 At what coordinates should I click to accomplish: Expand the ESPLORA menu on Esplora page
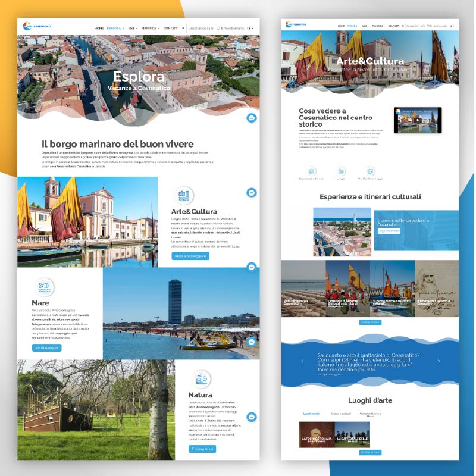click(115, 28)
